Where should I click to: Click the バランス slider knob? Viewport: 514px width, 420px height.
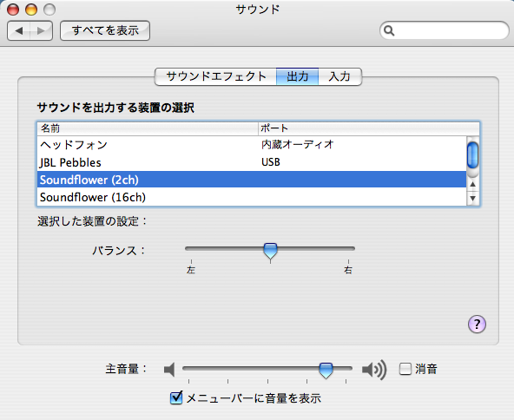point(270,252)
